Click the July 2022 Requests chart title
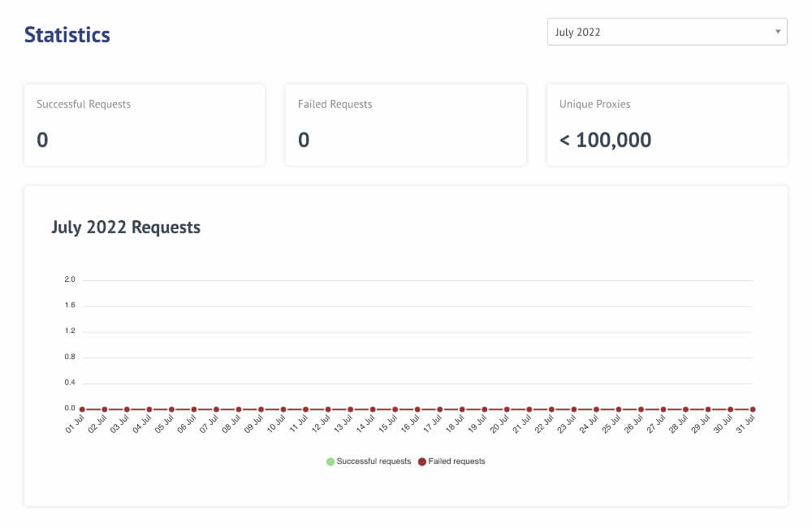Viewport: 812px width, 528px height. pos(126,227)
